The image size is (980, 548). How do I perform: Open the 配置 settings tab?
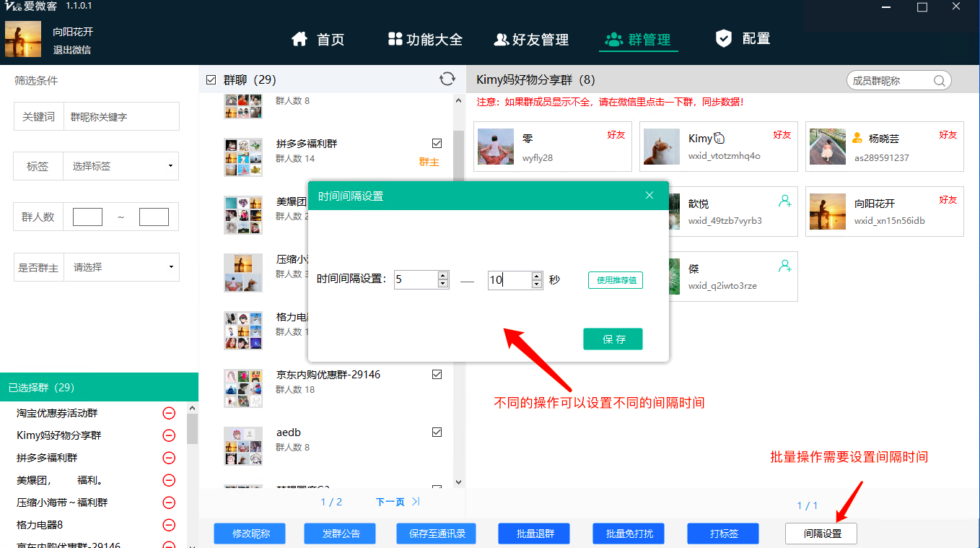(743, 38)
